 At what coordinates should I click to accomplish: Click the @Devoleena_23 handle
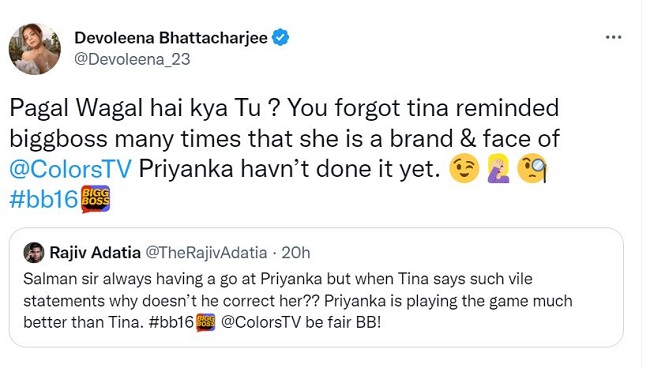[x=132, y=59]
